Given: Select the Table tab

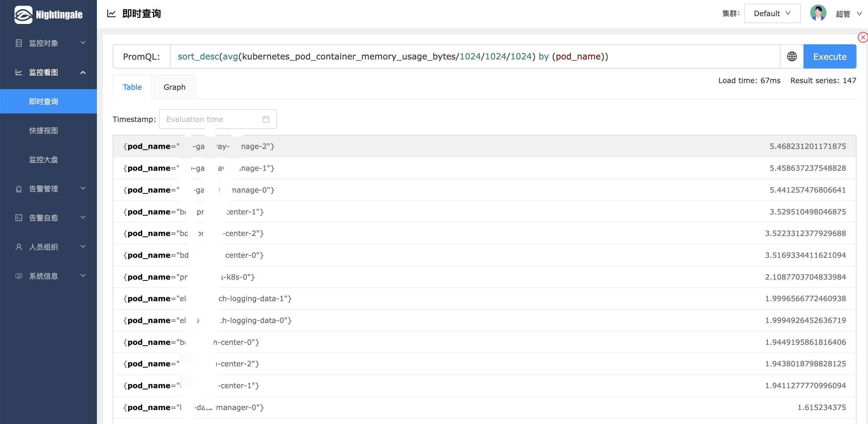Looking at the screenshot, I should click(132, 87).
